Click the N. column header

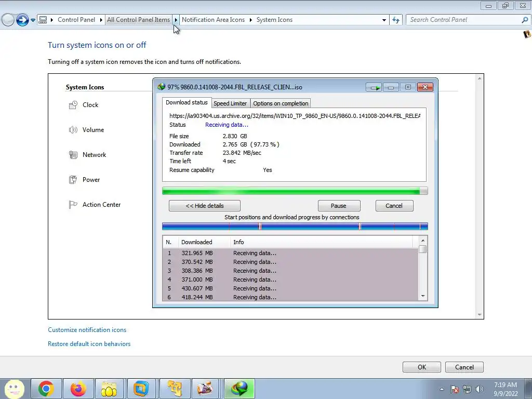pyautogui.click(x=170, y=242)
